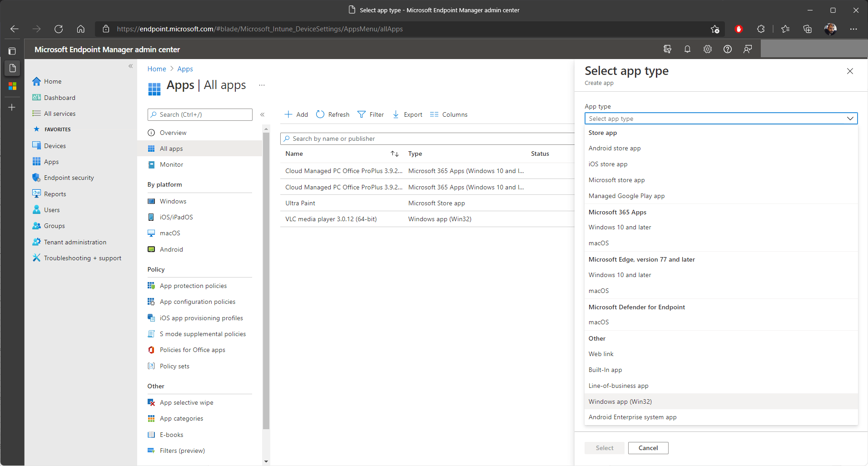Choose Managed Google Play app option
This screenshot has height=466, width=868.
(721, 196)
